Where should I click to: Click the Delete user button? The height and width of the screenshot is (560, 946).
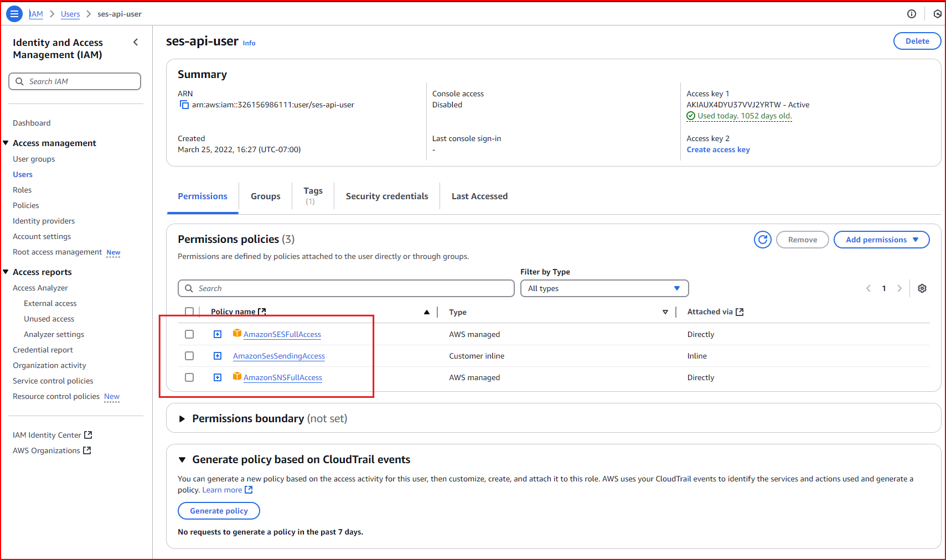(917, 41)
